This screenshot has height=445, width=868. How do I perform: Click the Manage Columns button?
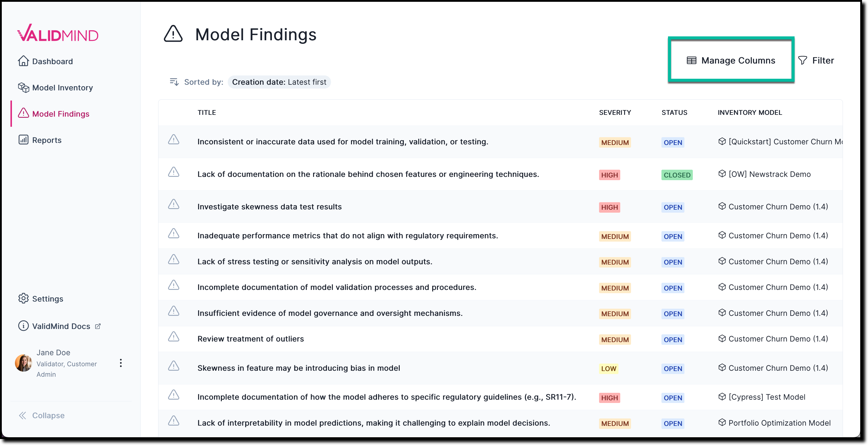click(x=731, y=61)
